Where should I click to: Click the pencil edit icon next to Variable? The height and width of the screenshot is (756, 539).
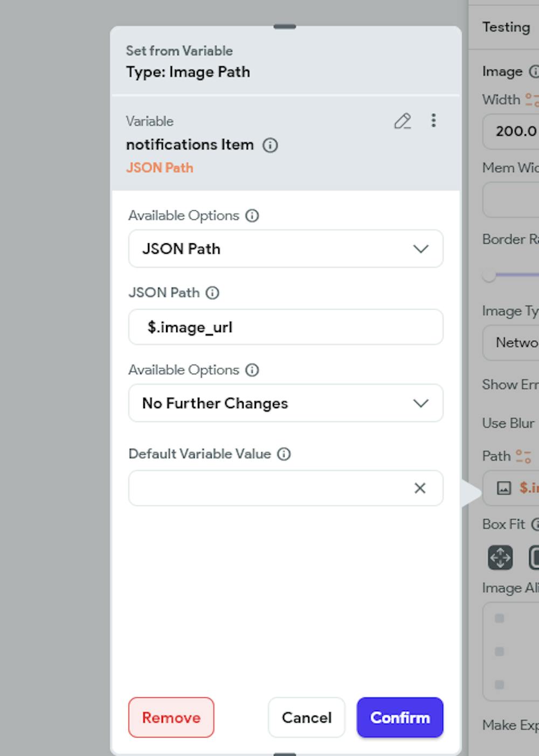pyautogui.click(x=403, y=122)
